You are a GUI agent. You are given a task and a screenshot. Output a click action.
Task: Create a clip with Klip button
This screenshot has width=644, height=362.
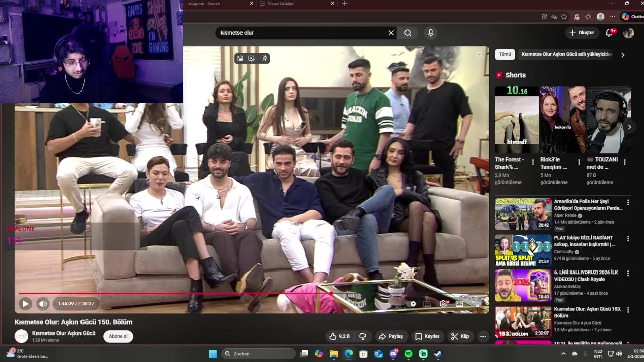coord(460,336)
